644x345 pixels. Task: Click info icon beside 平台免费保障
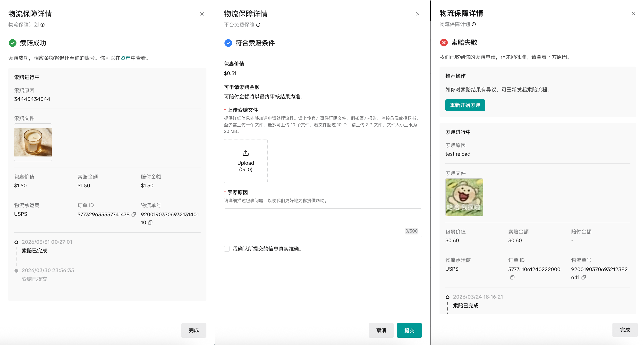coord(258,25)
